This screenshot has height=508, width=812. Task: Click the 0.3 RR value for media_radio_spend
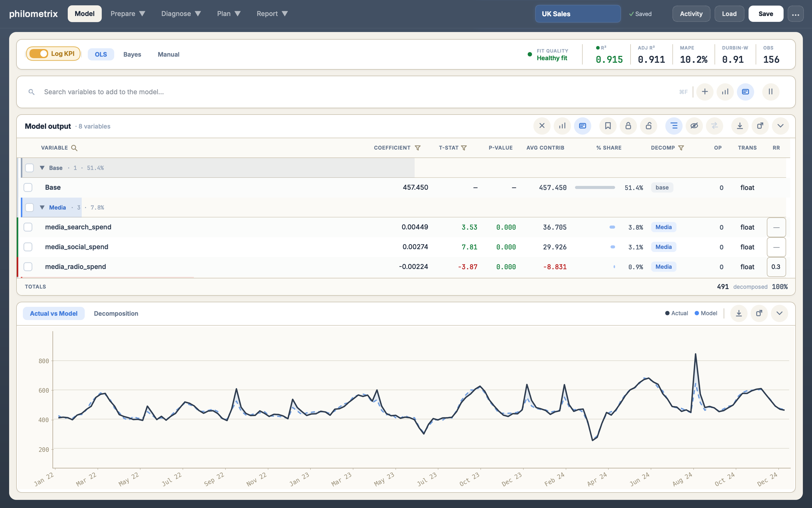coord(776,267)
